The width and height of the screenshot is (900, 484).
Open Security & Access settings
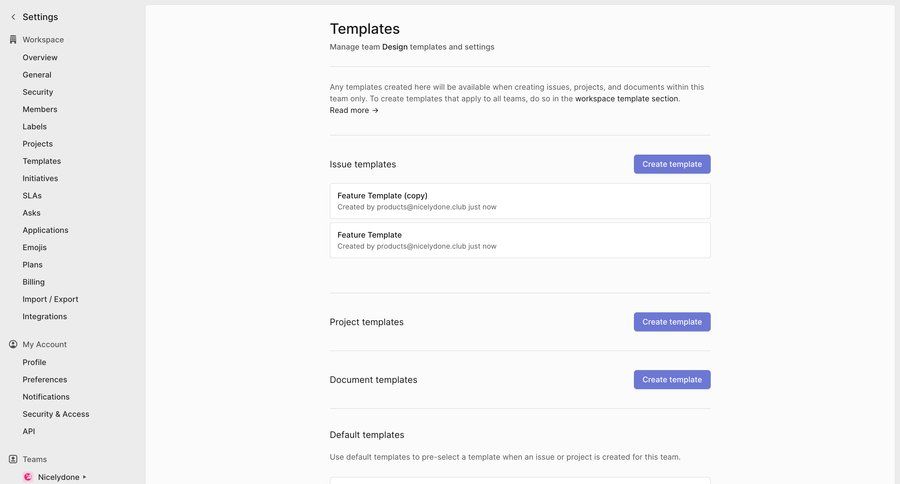click(56, 413)
